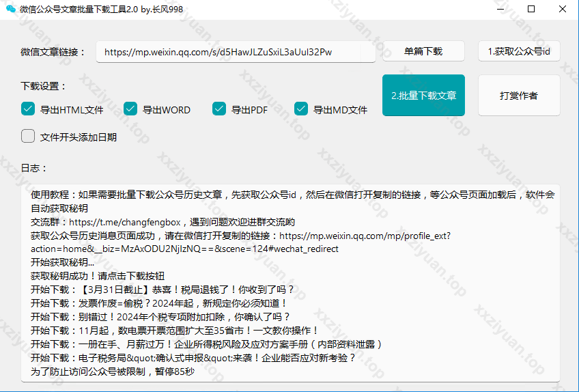Enable 文件开头添加日期 checkbox
The image size is (579, 392).
click(28, 136)
